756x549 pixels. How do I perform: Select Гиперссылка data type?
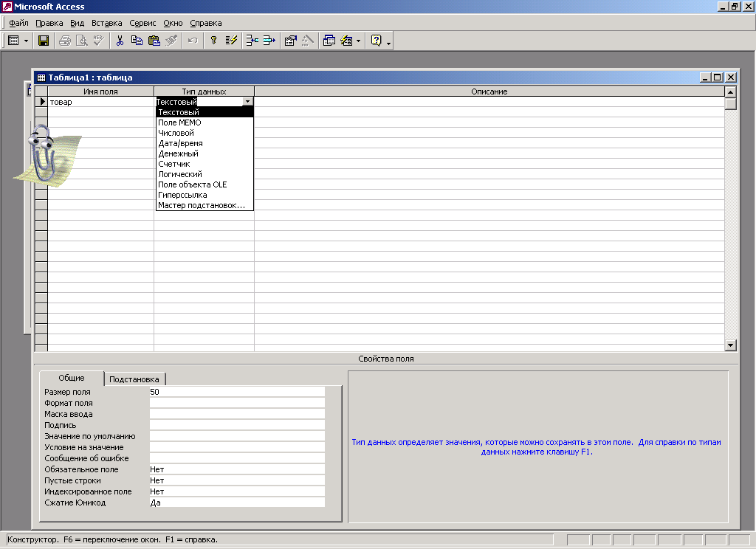point(205,196)
